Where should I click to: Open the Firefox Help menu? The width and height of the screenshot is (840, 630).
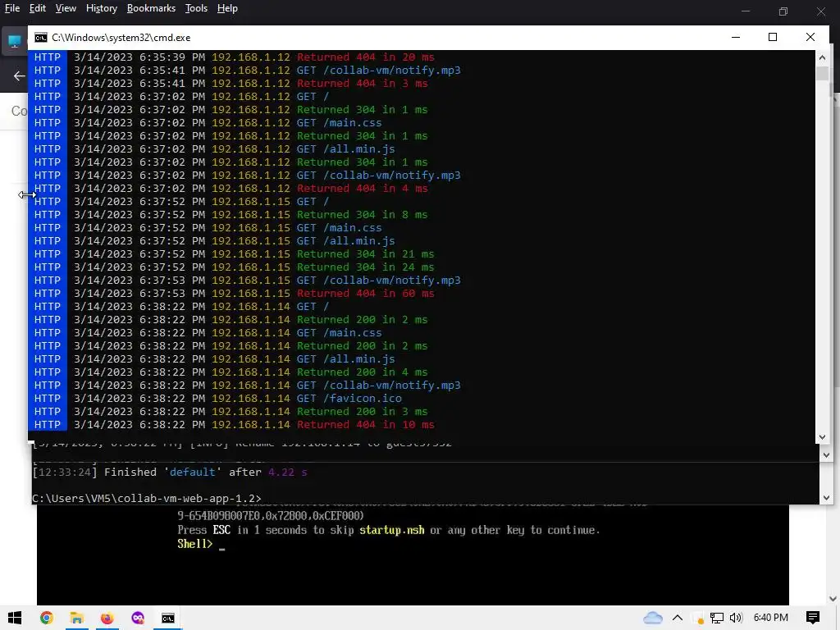(227, 8)
